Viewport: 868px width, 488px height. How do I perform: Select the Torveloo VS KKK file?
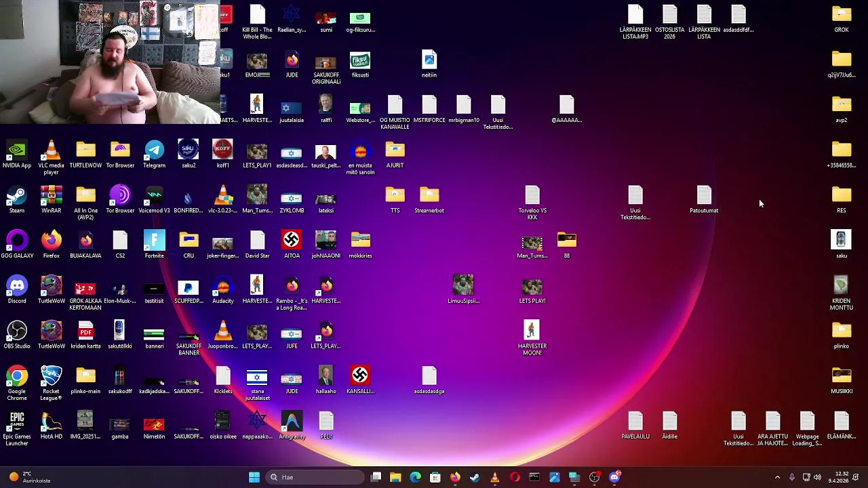click(x=532, y=203)
